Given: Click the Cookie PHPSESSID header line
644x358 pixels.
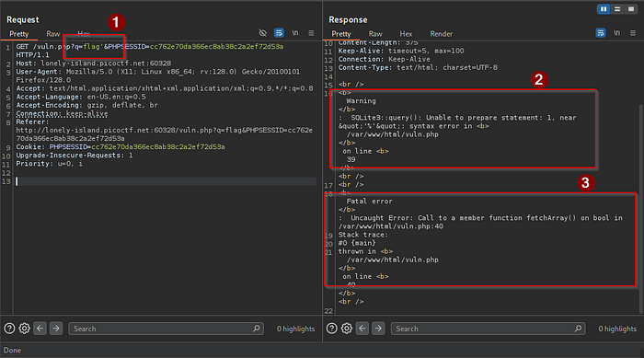Looking at the screenshot, I should (x=121, y=146).
